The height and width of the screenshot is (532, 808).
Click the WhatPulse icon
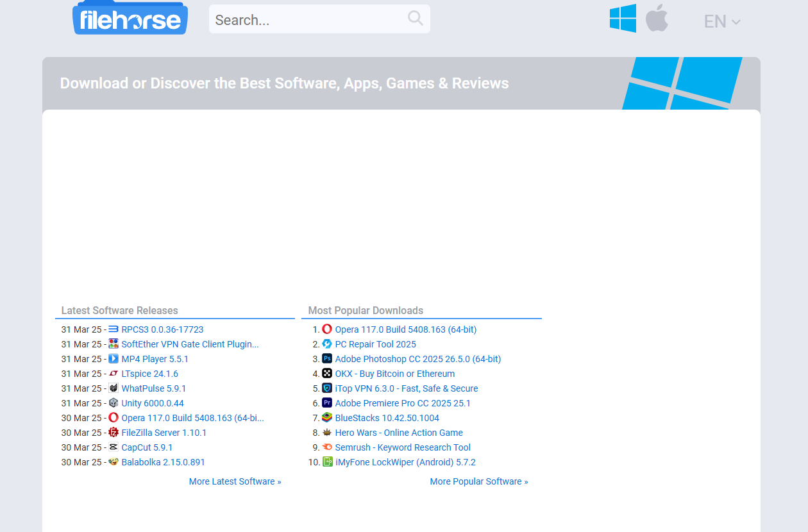pos(114,388)
